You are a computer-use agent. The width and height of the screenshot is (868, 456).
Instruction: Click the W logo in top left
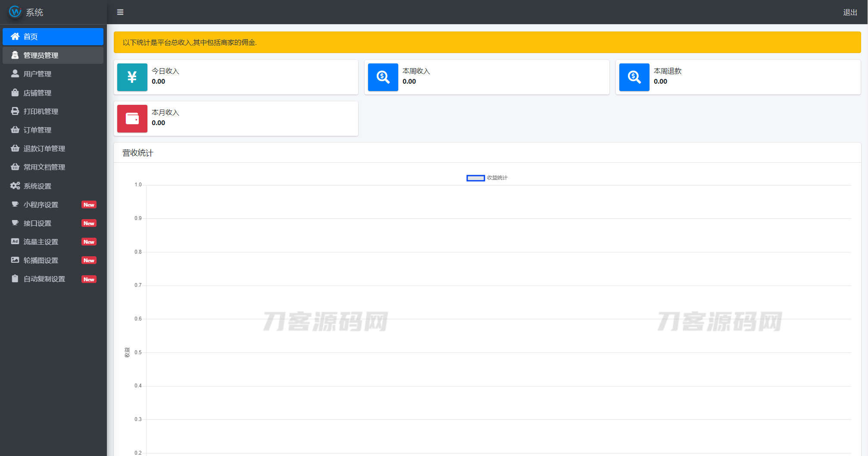pos(15,12)
